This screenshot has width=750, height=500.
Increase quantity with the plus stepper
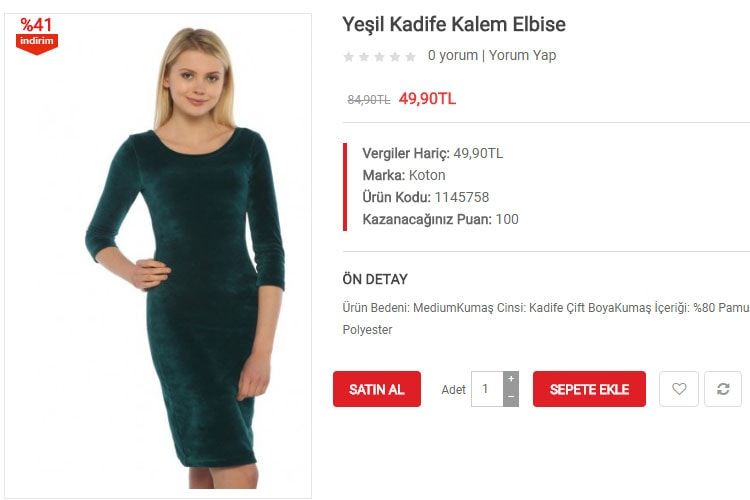click(511, 380)
